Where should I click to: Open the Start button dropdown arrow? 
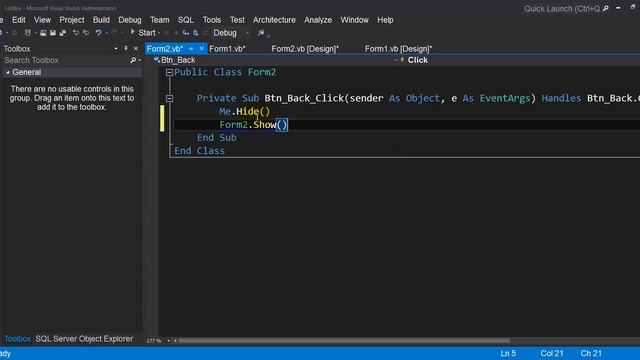click(159, 33)
